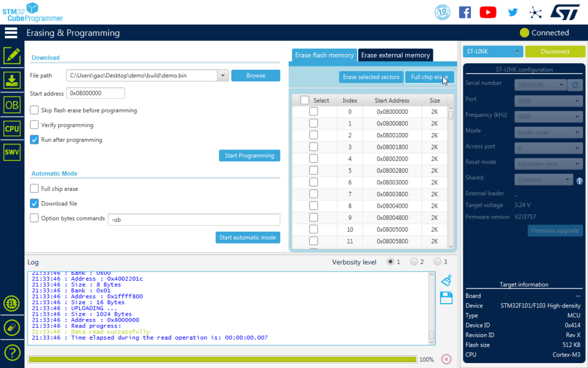
Task: Select the Erasing & Programming download icon
Action: (x=12, y=80)
